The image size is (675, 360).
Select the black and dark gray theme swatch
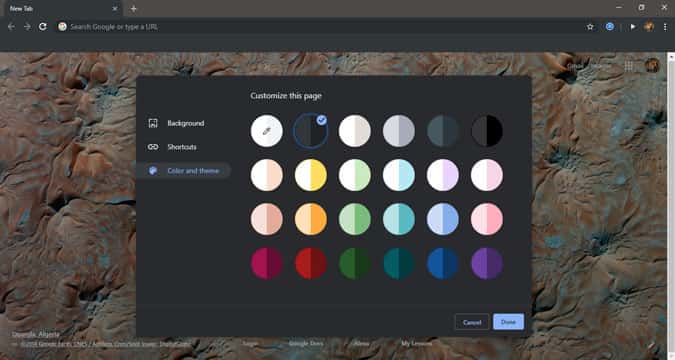pyautogui.click(x=487, y=131)
